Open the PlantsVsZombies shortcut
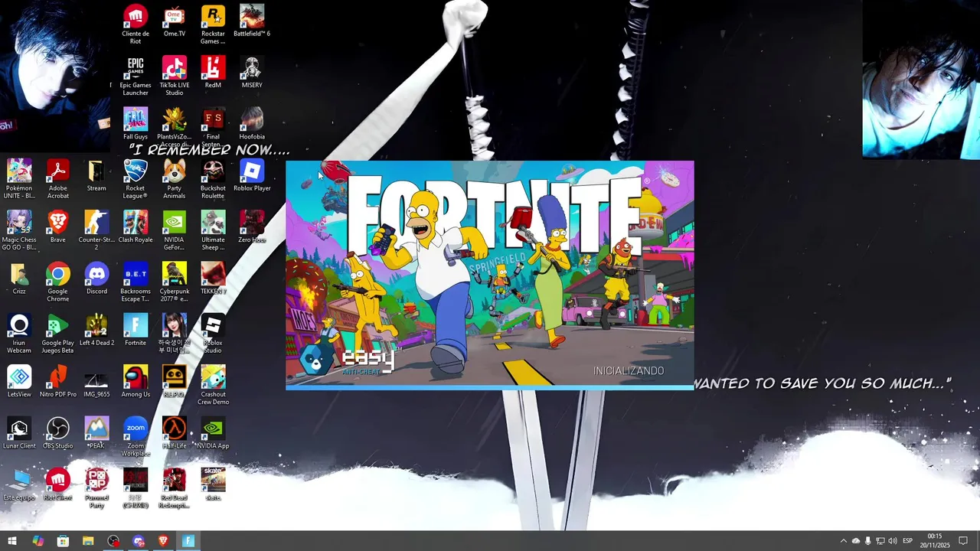The width and height of the screenshot is (980, 551). [175, 126]
